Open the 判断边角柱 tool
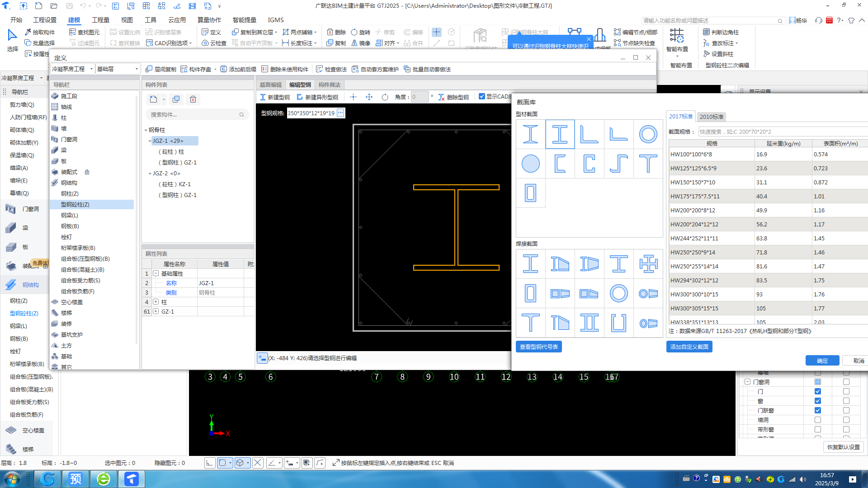The height and width of the screenshot is (488, 868). coord(721,32)
